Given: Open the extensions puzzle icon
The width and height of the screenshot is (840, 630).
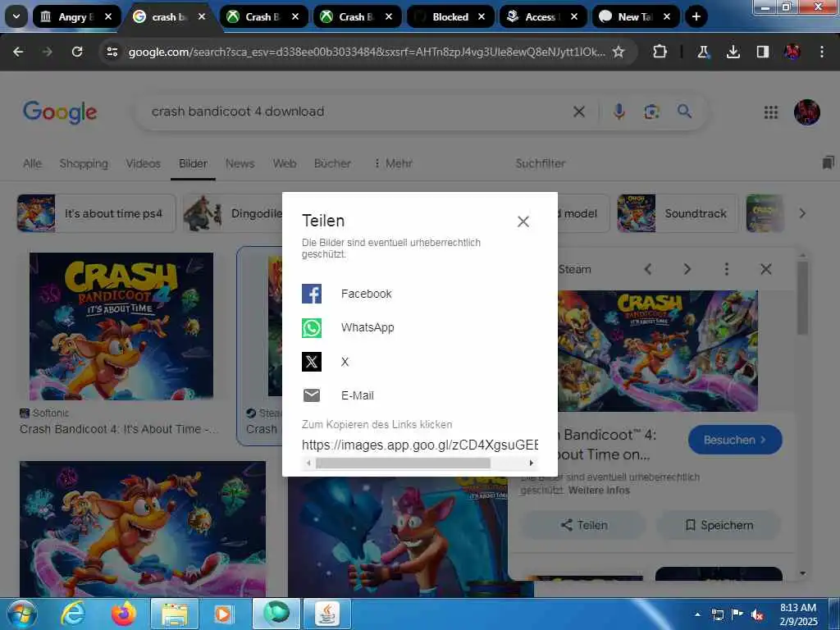Looking at the screenshot, I should (x=660, y=52).
